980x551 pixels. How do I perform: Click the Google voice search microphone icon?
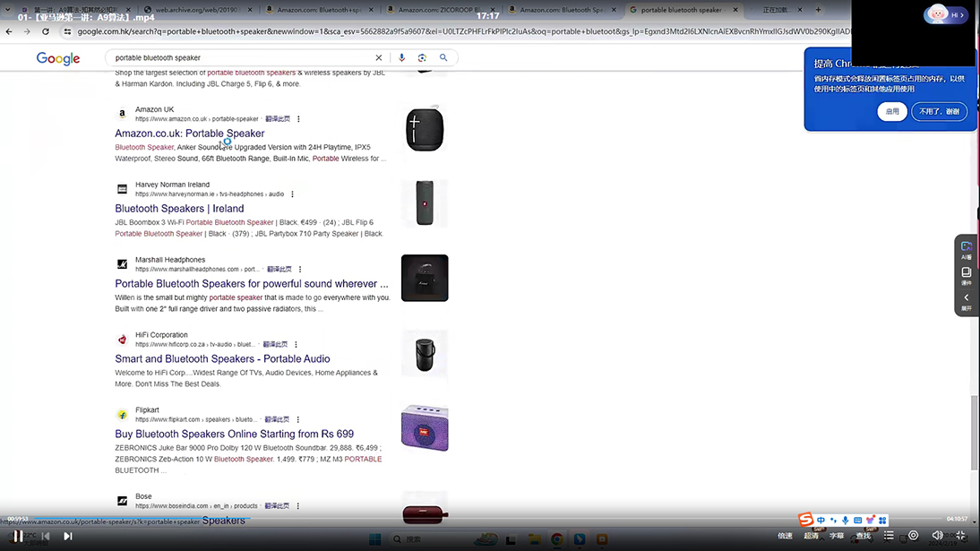(401, 57)
